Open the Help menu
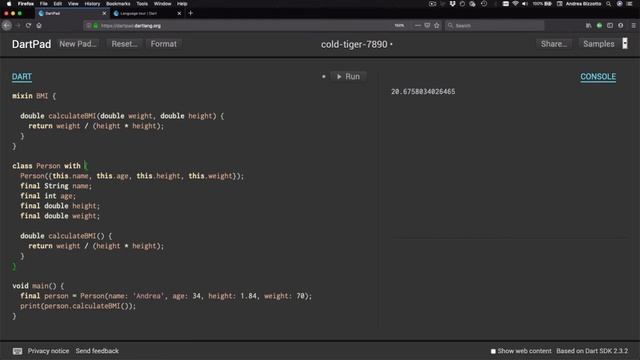Screen dimensions: 640x360 (182, 4)
